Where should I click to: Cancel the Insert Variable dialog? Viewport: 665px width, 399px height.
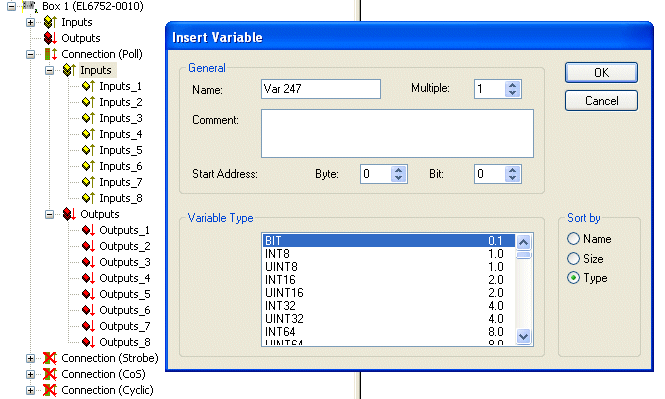click(601, 101)
